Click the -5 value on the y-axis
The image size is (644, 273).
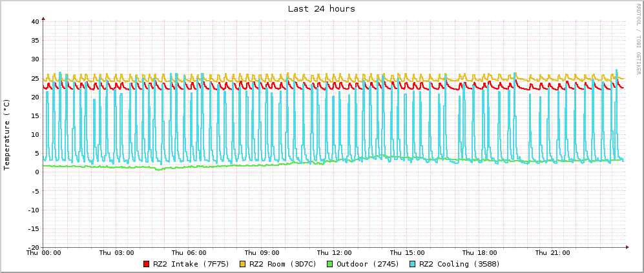(35, 191)
